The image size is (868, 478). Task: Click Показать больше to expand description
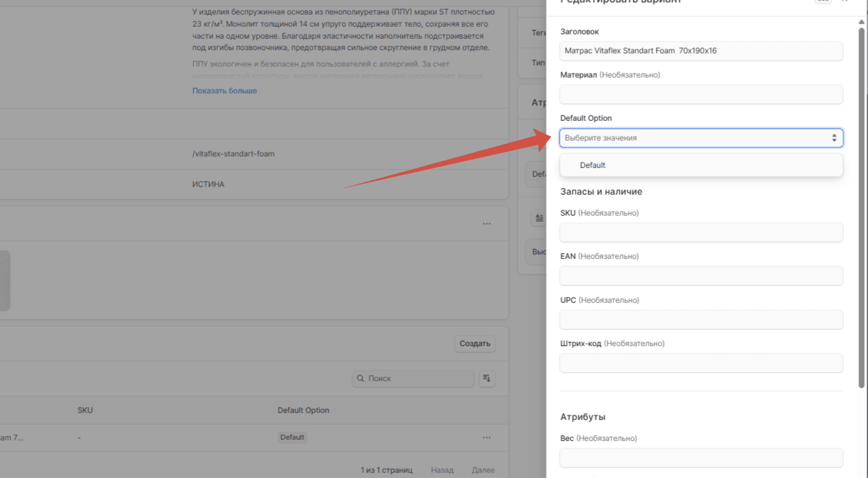coord(225,91)
